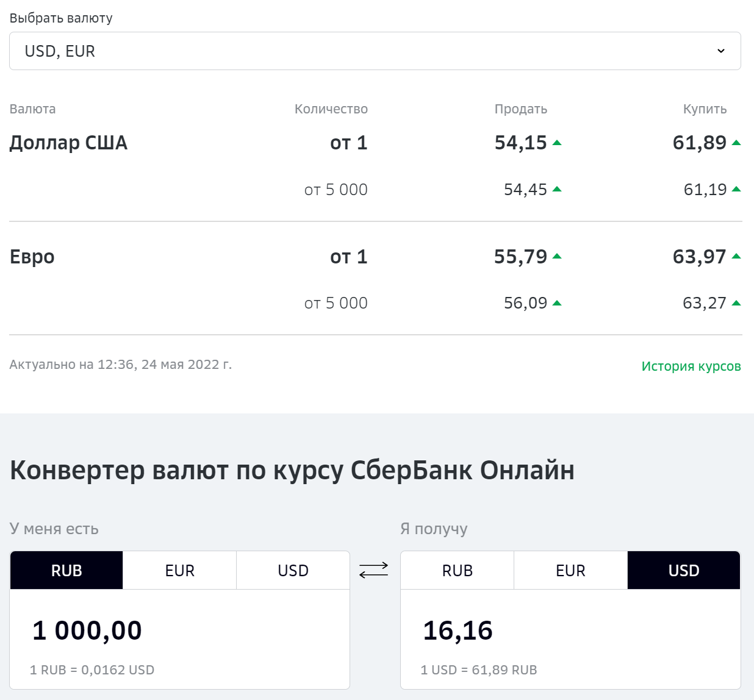Click green arrow beside 63,97 euro rate
Viewport: 754px width, 700px height.
click(736, 256)
